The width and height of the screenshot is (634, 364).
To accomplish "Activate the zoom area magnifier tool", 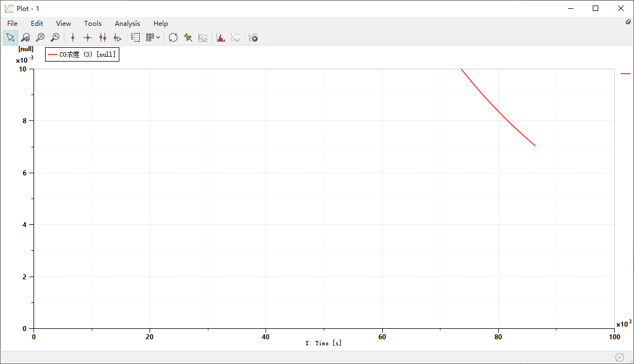I will (25, 37).
